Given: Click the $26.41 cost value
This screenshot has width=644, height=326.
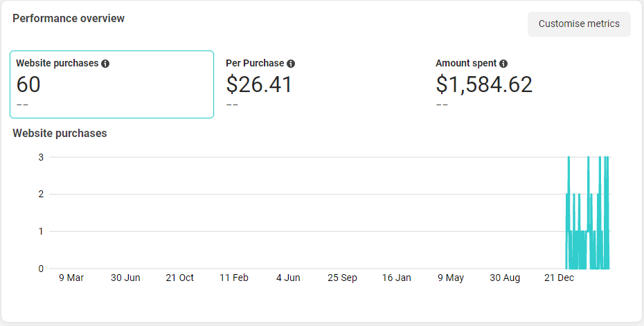Looking at the screenshot, I should [x=259, y=84].
